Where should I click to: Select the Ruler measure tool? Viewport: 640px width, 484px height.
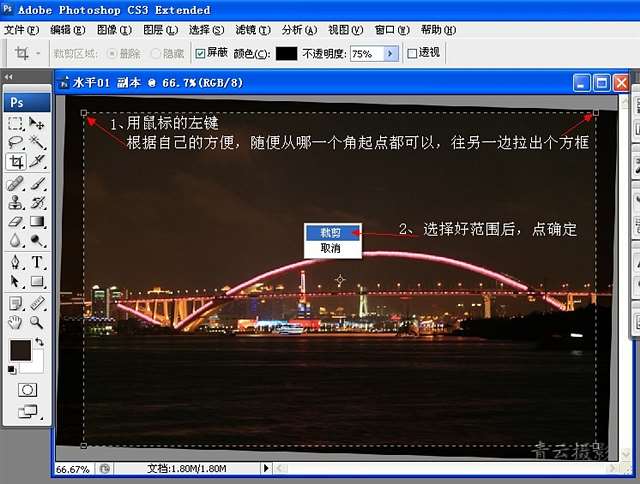click(37, 303)
